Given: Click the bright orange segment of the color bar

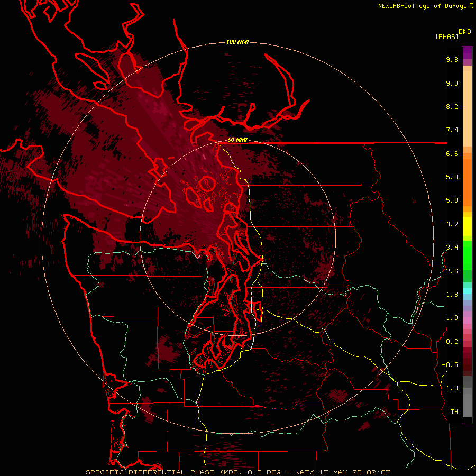Looking at the screenshot, I should coord(467,182).
